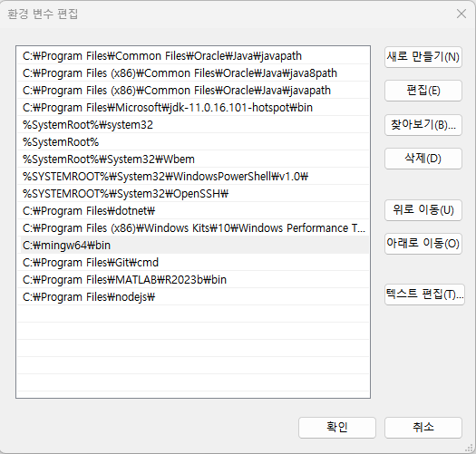Select the System32\OpenSSH\ path entry

click(193, 194)
